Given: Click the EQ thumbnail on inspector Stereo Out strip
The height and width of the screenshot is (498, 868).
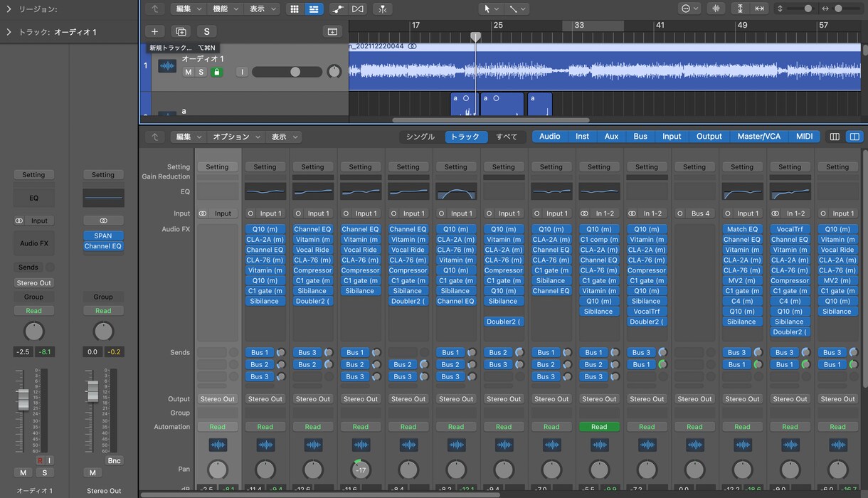Looking at the screenshot, I should click(103, 198).
